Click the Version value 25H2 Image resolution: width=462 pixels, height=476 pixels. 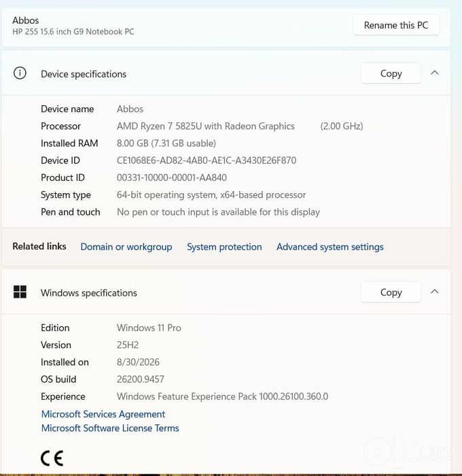(128, 345)
